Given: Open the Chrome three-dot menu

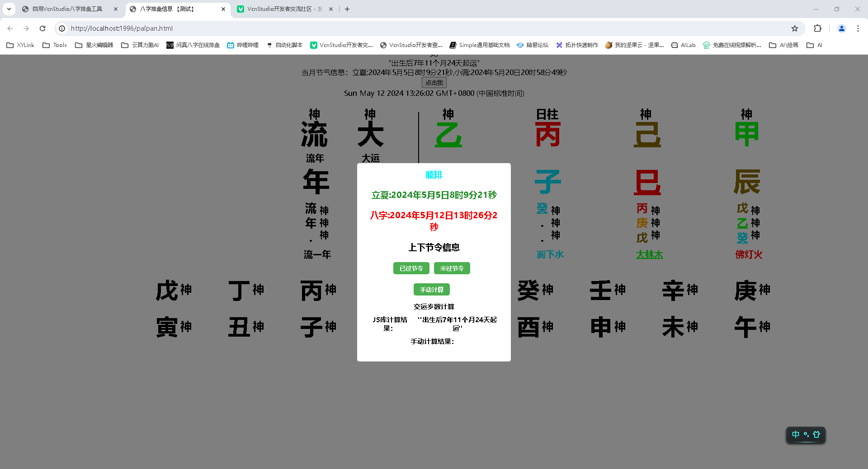Looking at the screenshot, I should coord(858,28).
